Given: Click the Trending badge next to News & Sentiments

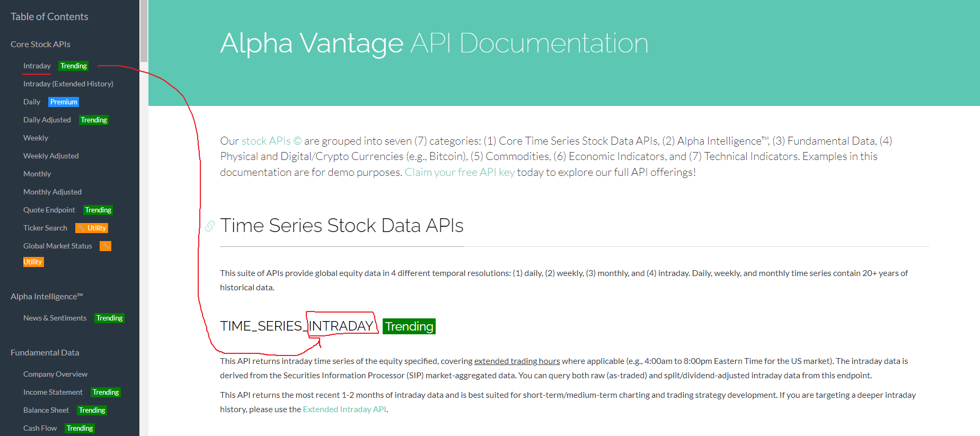Looking at the screenshot, I should [x=109, y=318].
